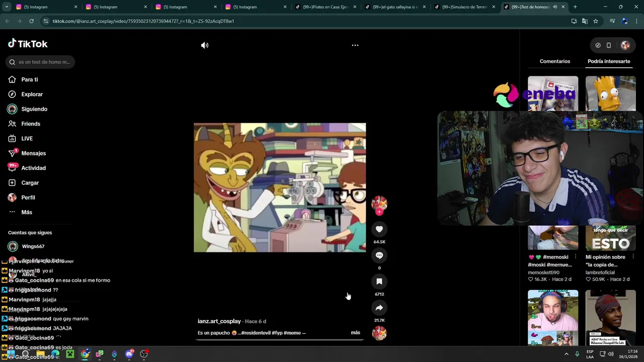
Task: Open ianz.art_cosplay profile username link
Action: coord(219,321)
